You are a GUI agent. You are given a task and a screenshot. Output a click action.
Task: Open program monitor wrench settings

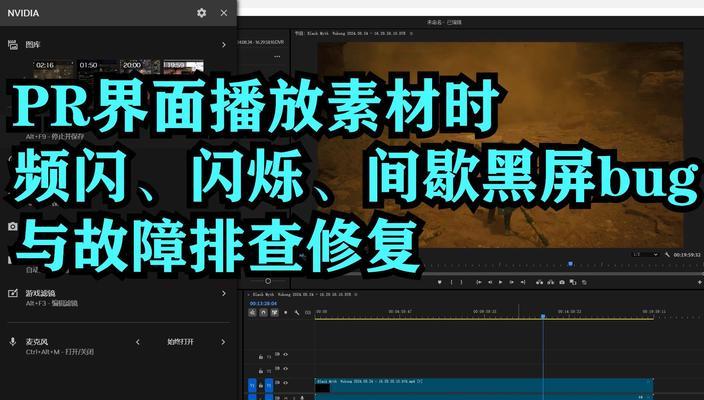tap(667, 255)
